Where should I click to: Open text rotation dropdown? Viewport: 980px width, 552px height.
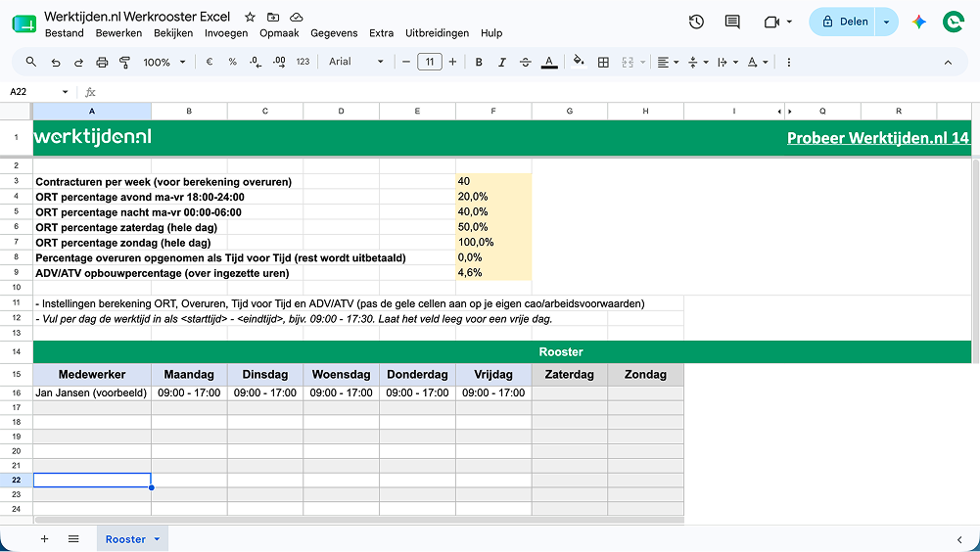point(757,62)
